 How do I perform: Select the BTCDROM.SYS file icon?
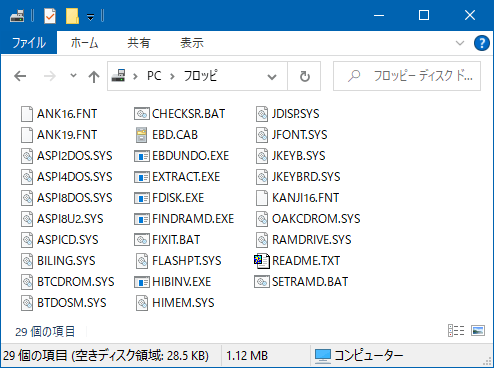point(27,282)
